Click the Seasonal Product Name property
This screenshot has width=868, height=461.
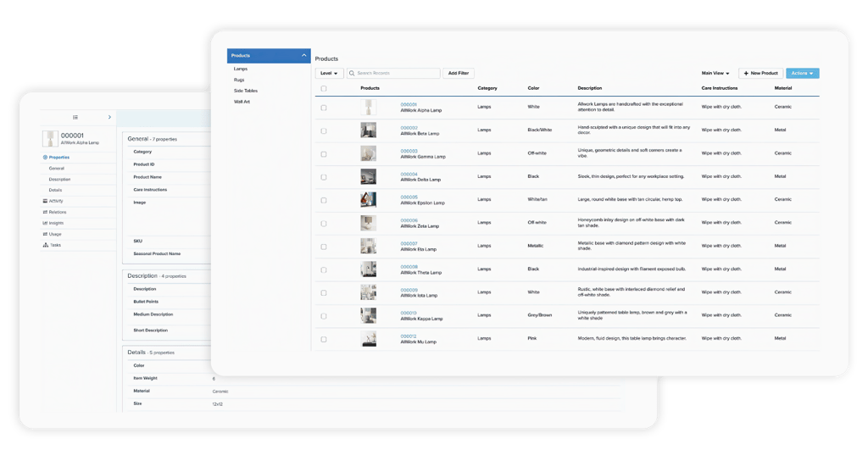coord(157,253)
